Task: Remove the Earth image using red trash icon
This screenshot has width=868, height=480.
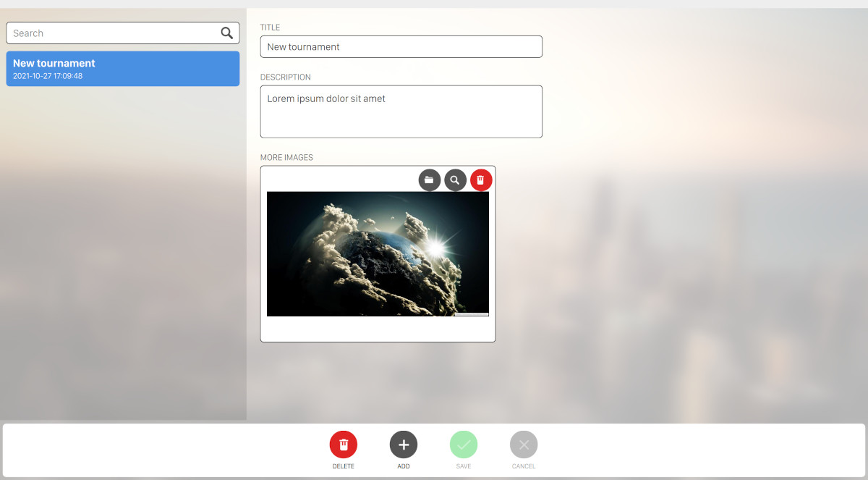Action: click(481, 180)
